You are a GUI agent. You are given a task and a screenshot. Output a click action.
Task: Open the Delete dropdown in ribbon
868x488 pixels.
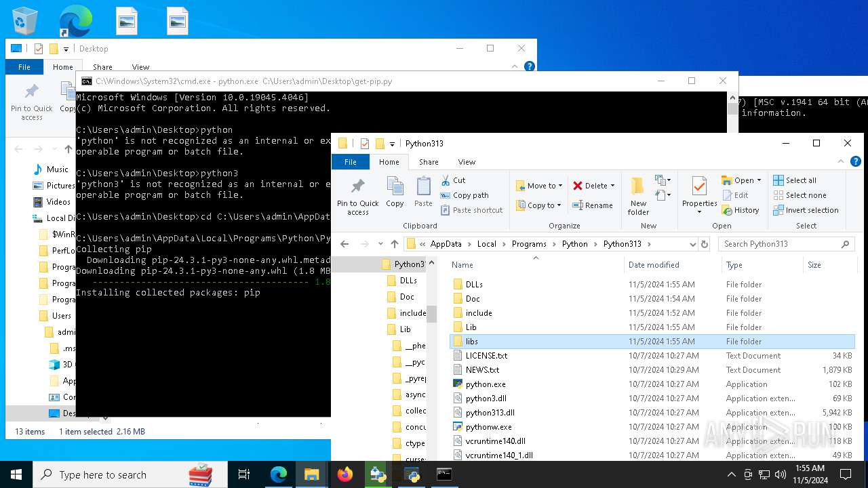pyautogui.click(x=593, y=186)
